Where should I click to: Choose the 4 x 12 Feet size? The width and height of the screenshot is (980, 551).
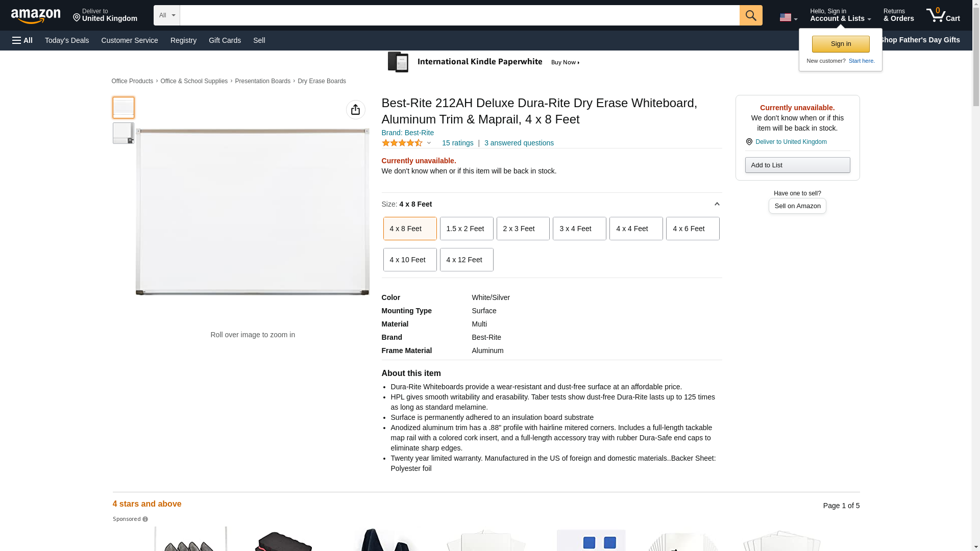[x=466, y=260]
